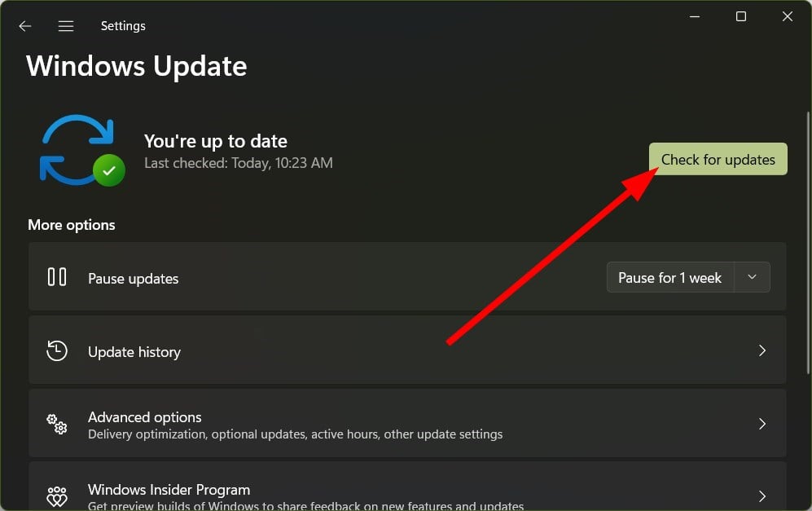Image resolution: width=812 pixels, height=511 pixels.
Task: Open Update history via its chevron
Action: [762, 351]
